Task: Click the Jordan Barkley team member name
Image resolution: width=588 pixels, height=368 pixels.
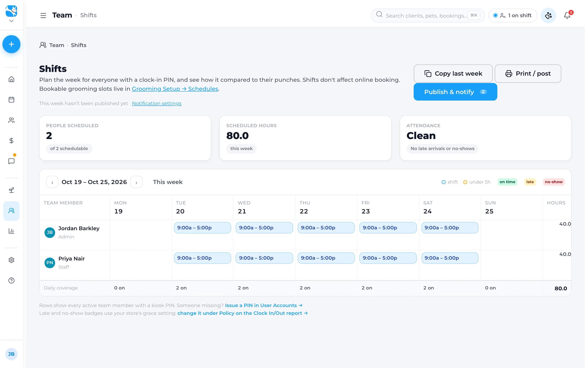Action: (x=79, y=229)
